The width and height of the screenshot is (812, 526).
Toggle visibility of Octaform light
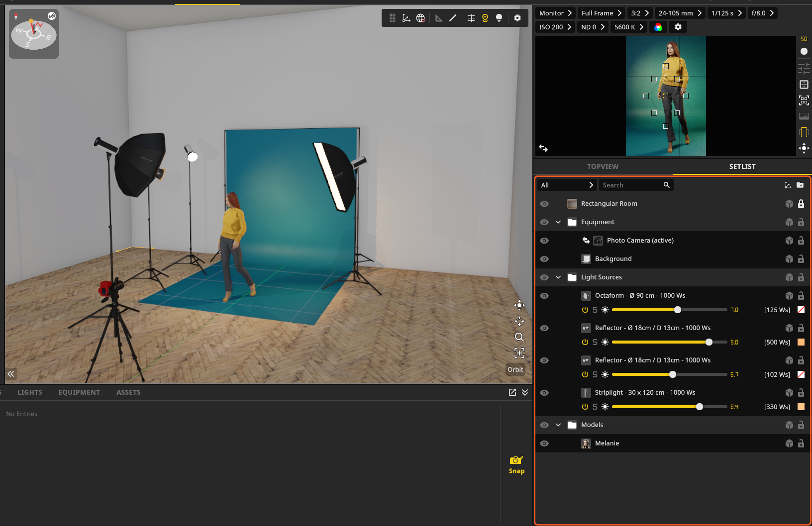click(x=544, y=296)
